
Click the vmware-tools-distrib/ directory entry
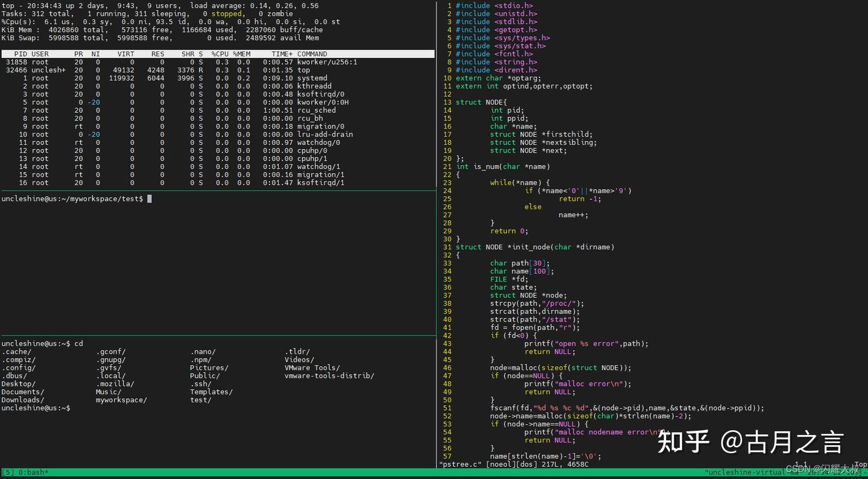[x=329, y=376]
